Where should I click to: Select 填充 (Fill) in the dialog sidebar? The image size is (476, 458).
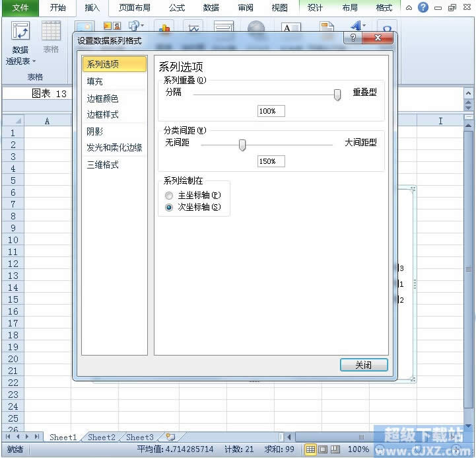point(95,81)
